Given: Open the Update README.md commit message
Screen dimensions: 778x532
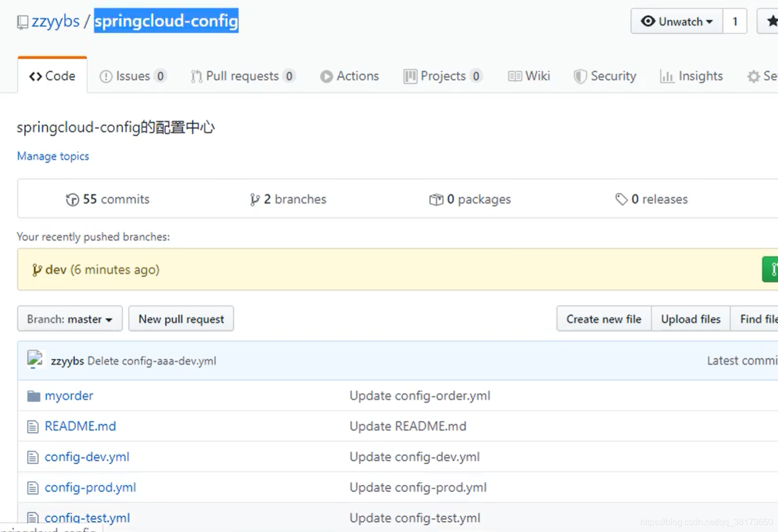Looking at the screenshot, I should point(408,426).
